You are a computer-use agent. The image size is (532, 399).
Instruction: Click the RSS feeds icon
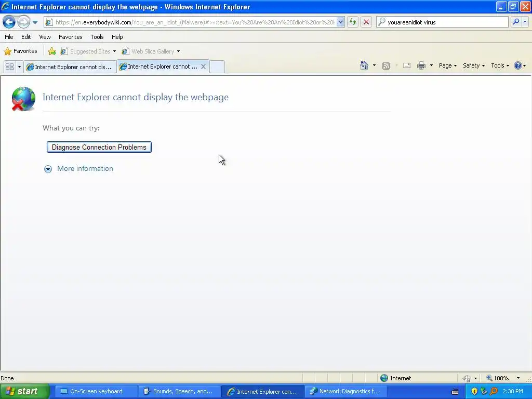pyautogui.click(x=386, y=66)
